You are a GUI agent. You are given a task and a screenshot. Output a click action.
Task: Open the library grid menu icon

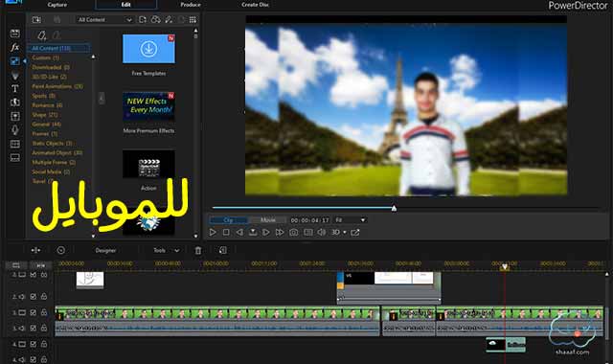[x=193, y=19]
